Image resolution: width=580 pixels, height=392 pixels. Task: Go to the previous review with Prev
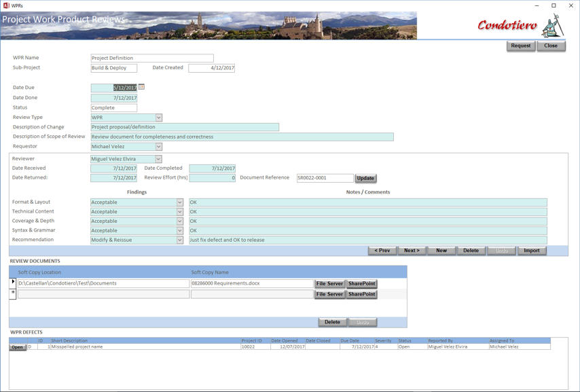click(382, 251)
